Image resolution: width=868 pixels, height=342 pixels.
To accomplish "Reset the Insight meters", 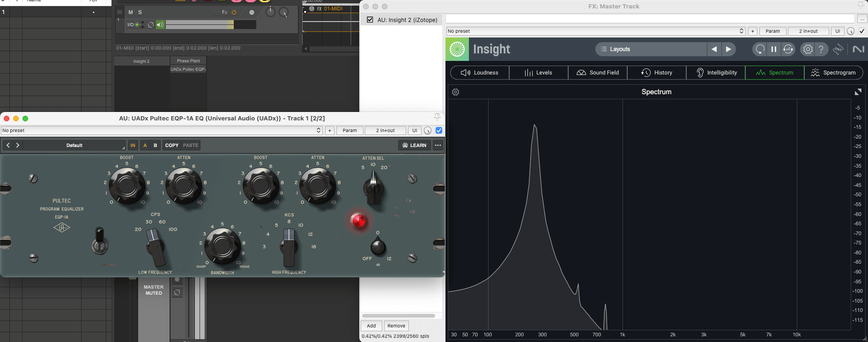I will click(x=760, y=49).
